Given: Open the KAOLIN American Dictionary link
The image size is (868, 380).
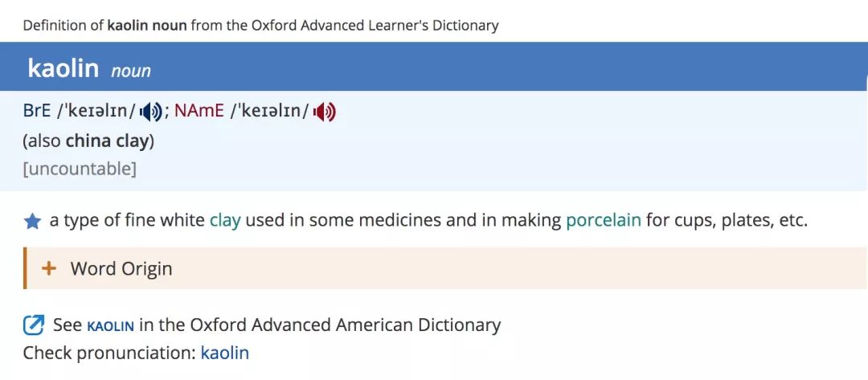Looking at the screenshot, I should coord(110,325).
